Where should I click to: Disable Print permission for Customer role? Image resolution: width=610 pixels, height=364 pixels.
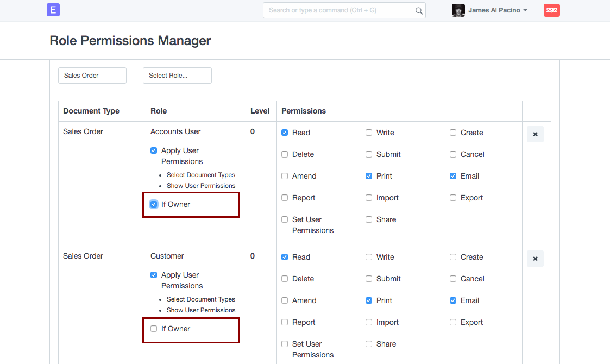(369, 300)
